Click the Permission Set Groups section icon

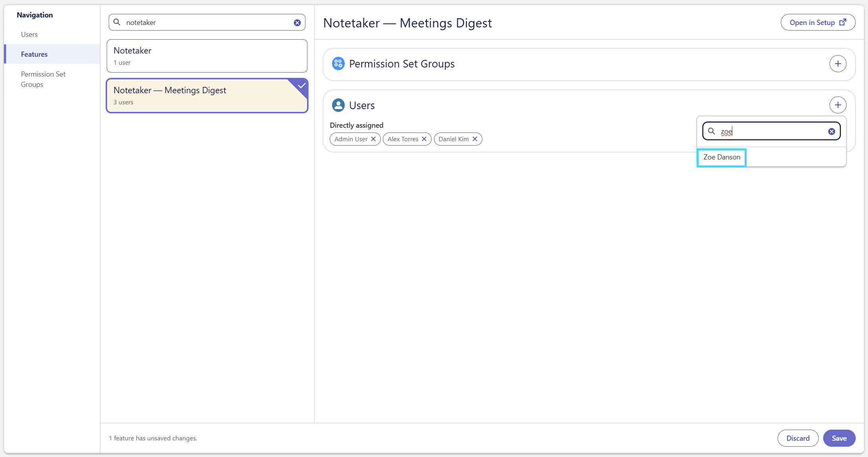click(x=338, y=63)
